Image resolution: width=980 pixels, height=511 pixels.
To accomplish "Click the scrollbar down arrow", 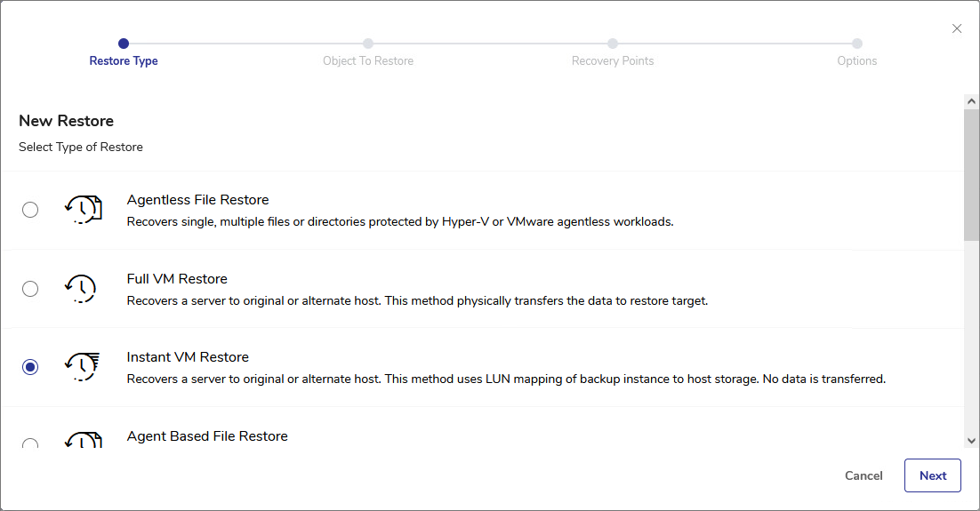I will click(971, 440).
